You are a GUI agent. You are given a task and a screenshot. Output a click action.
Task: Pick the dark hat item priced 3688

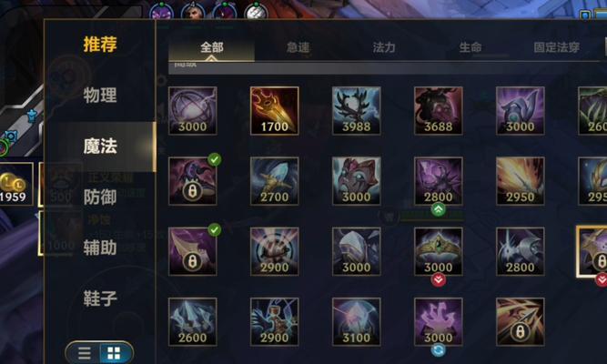point(439,111)
